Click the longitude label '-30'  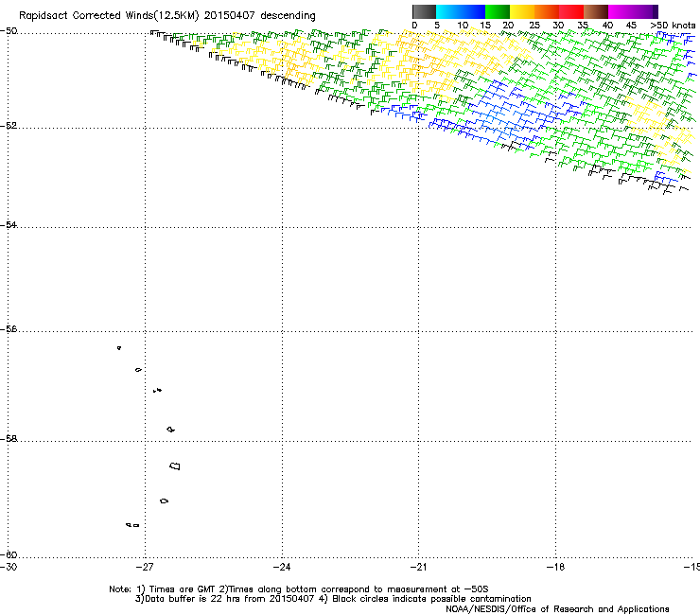(x=9, y=567)
